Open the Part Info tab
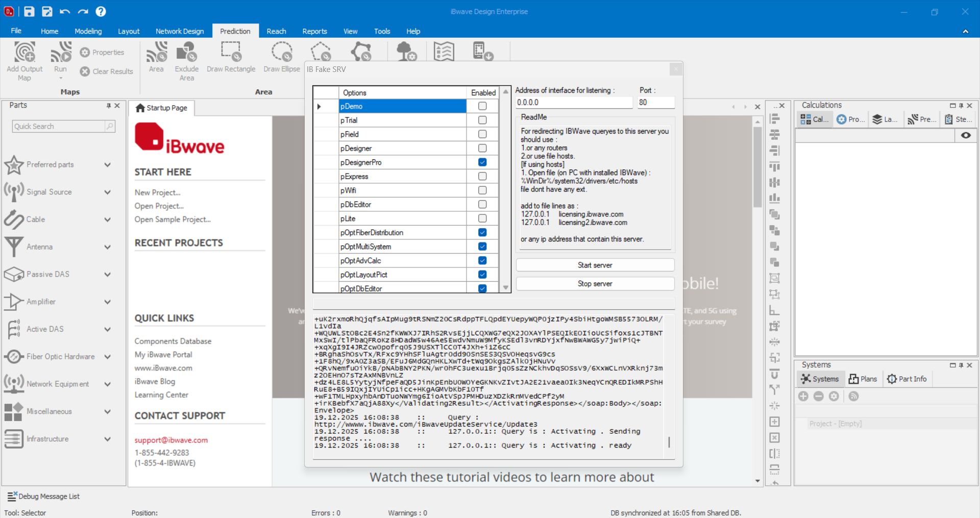 pyautogui.click(x=907, y=379)
